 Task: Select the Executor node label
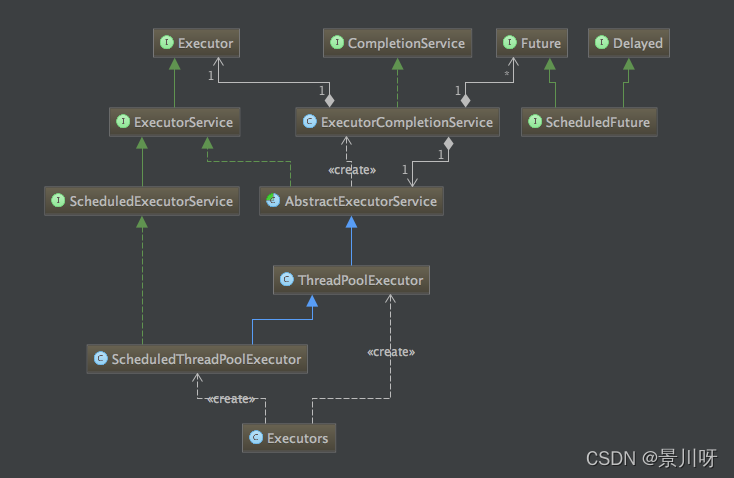206,44
